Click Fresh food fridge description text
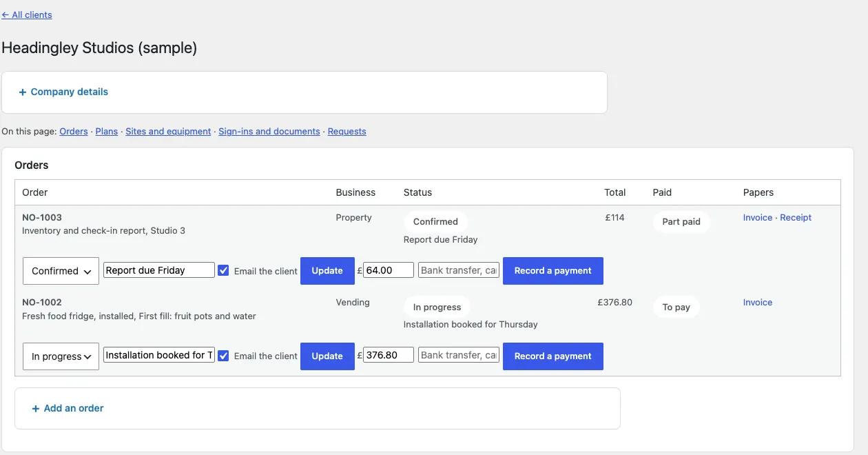Screen dimensions: 868x455 click(139, 316)
